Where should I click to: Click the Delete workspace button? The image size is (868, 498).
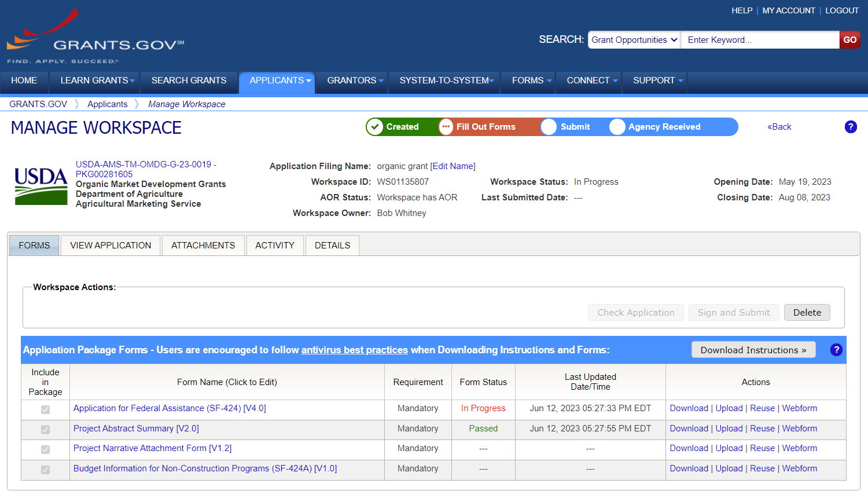coord(807,313)
